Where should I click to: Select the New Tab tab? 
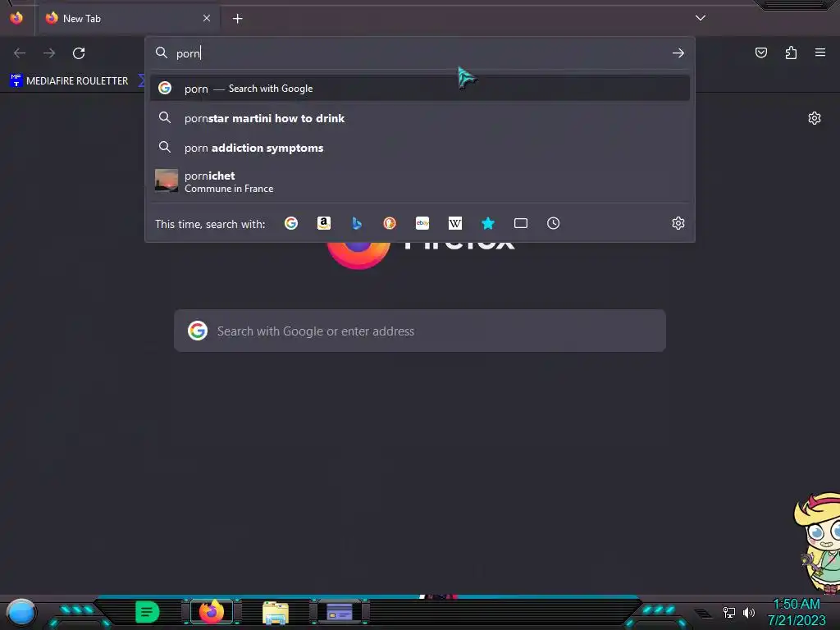coord(129,18)
